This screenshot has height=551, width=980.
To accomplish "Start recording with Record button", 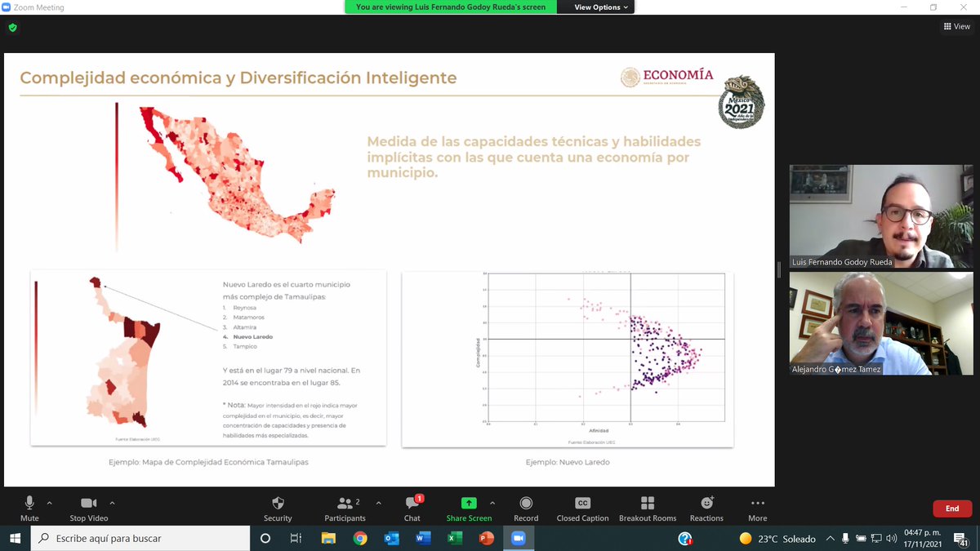I will 526,509.
